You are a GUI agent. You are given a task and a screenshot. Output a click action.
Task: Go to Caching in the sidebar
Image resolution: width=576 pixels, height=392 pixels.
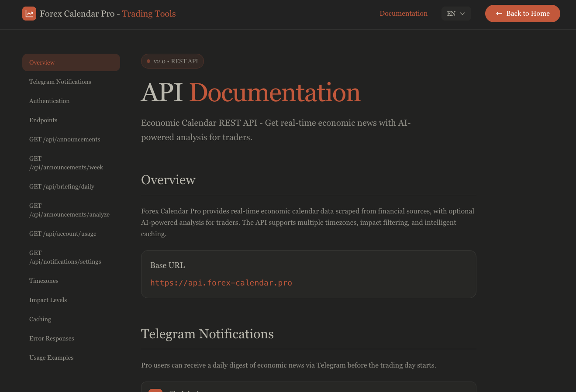(x=71, y=319)
